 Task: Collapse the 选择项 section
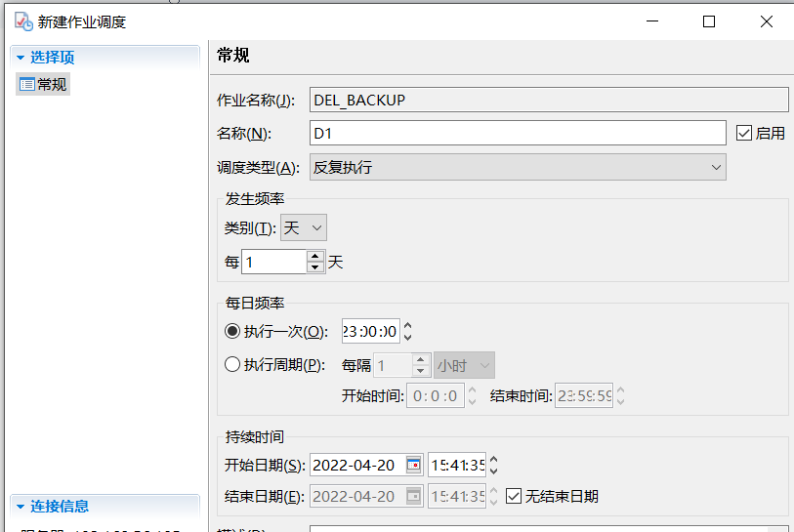[x=21, y=58]
